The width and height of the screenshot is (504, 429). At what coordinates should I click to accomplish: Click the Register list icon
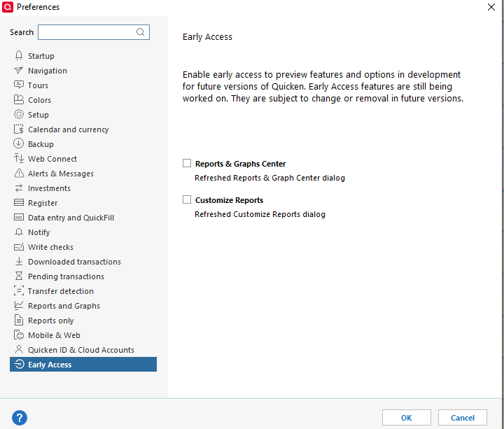(19, 202)
